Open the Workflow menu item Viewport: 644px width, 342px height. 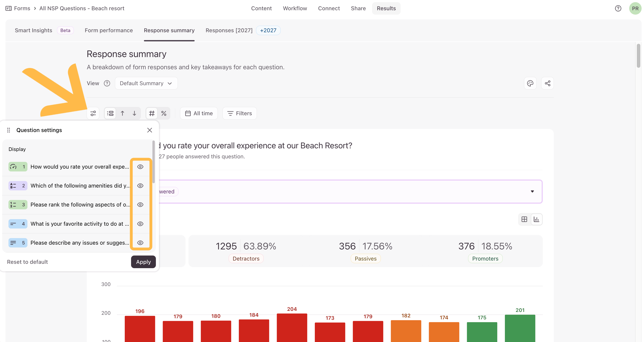pyautogui.click(x=295, y=8)
